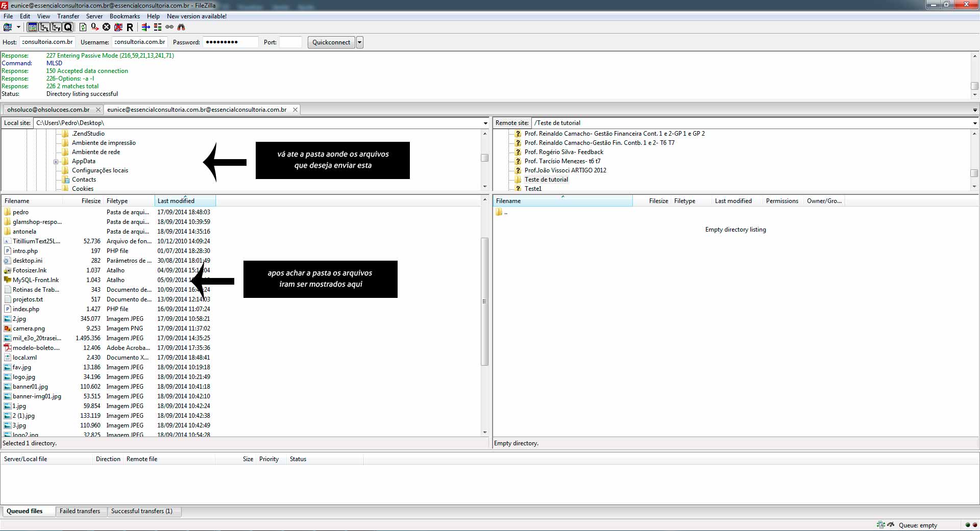This screenshot has height=531, width=980.
Task: Search remote files with binoculars icon
Action: [181, 27]
